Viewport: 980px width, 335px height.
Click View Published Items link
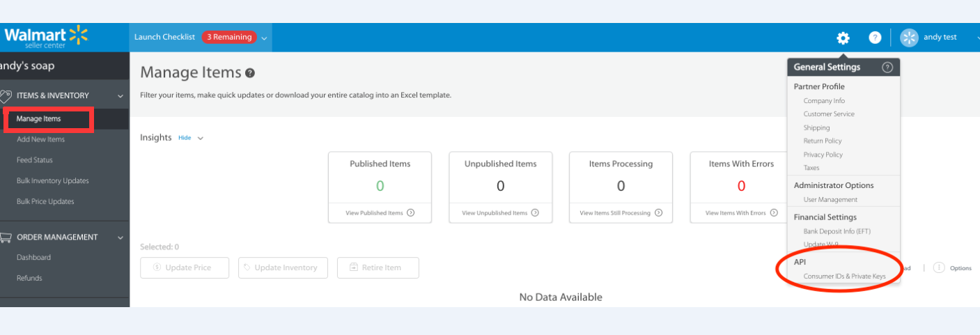coord(374,213)
